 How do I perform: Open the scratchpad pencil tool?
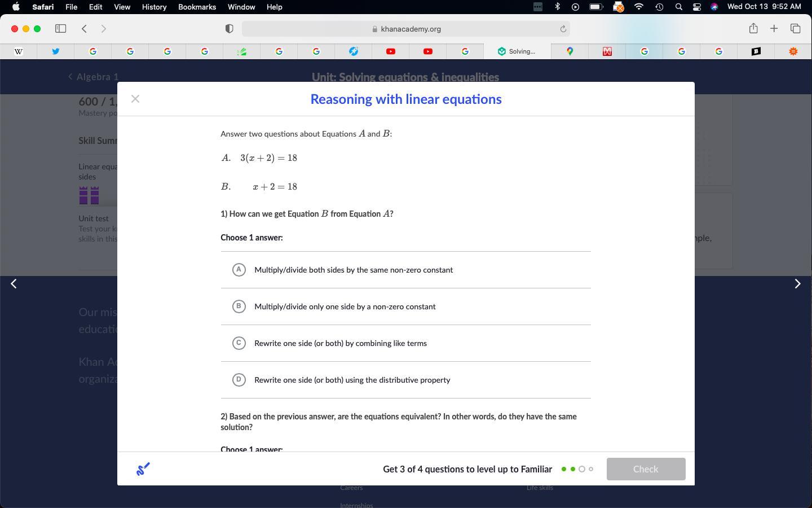[143, 469]
